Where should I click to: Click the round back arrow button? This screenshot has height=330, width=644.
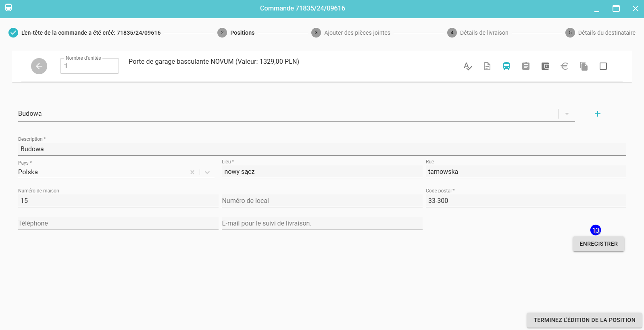pos(39,66)
